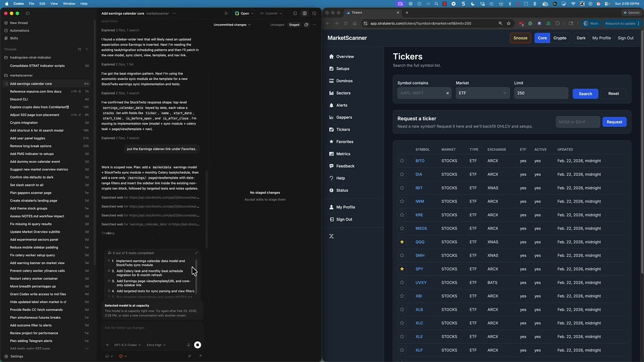The image size is (644, 362).
Task: Open the terminal panel icon in Codex header
Action: point(295,14)
